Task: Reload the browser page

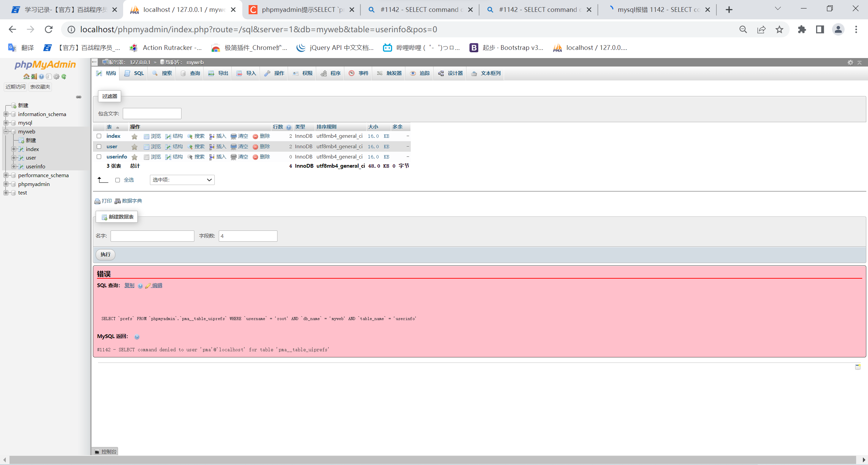Action: [x=49, y=30]
